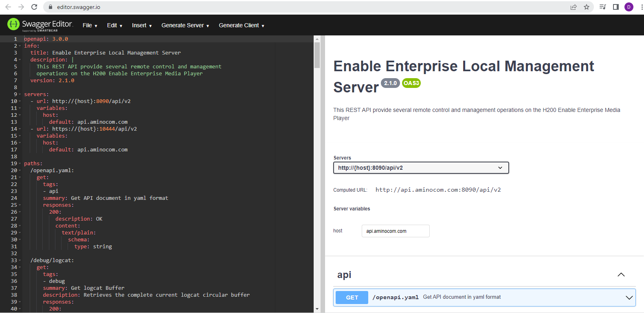Bookmark this page with the star icon
Screen dimensions: 644x313
click(587, 7)
